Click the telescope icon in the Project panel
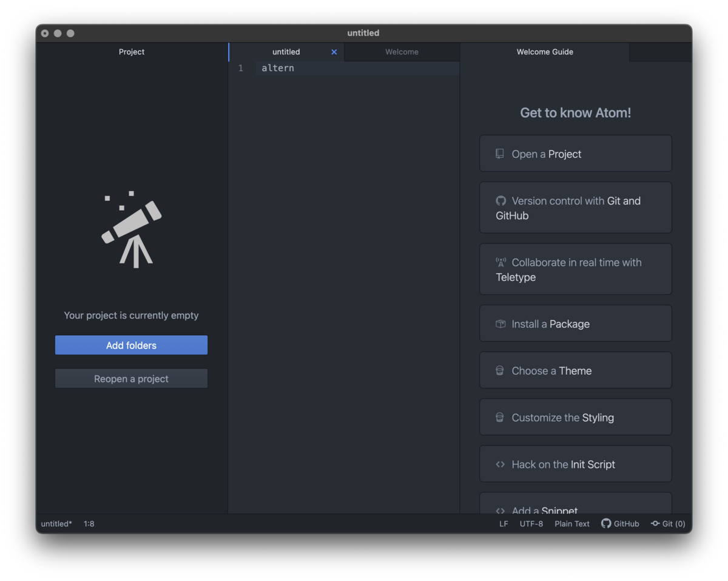728x581 pixels. [132, 229]
